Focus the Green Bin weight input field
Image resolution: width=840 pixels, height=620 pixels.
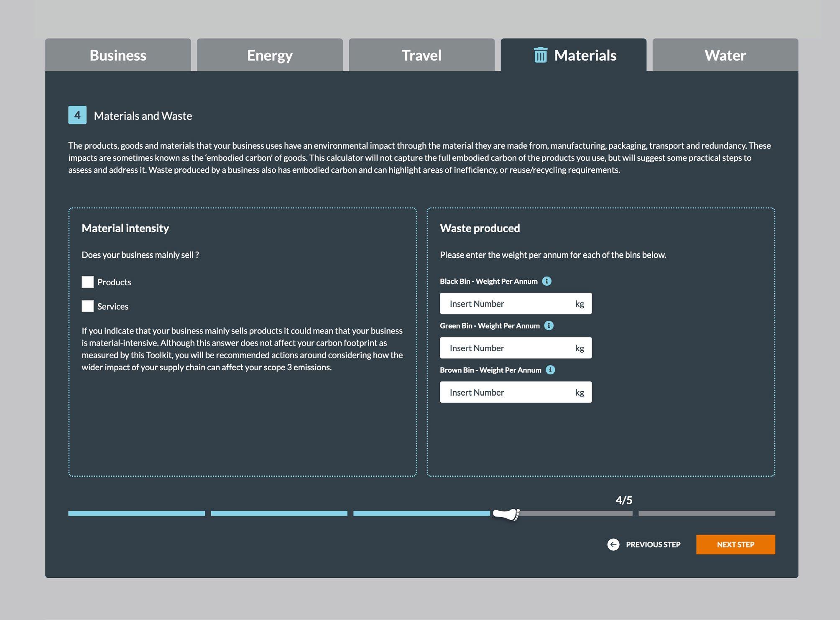point(506,348)
